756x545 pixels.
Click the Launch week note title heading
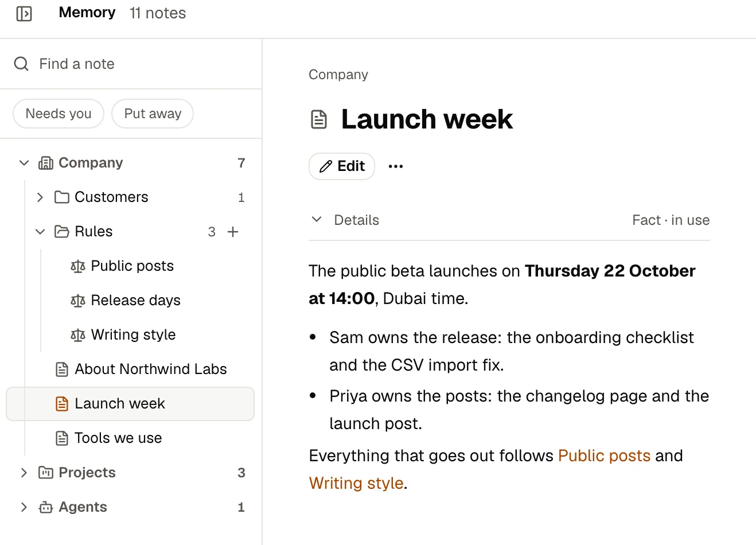tap(427, 119)
